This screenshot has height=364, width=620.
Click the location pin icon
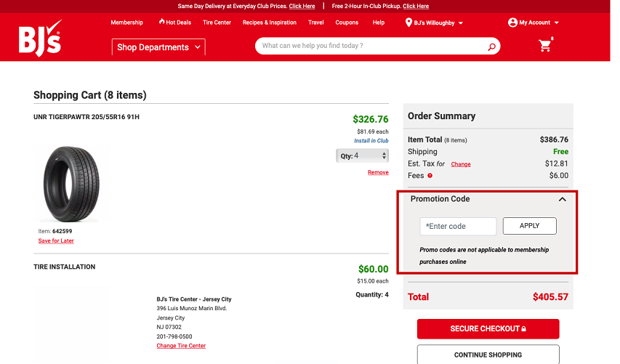click(408, 23)
